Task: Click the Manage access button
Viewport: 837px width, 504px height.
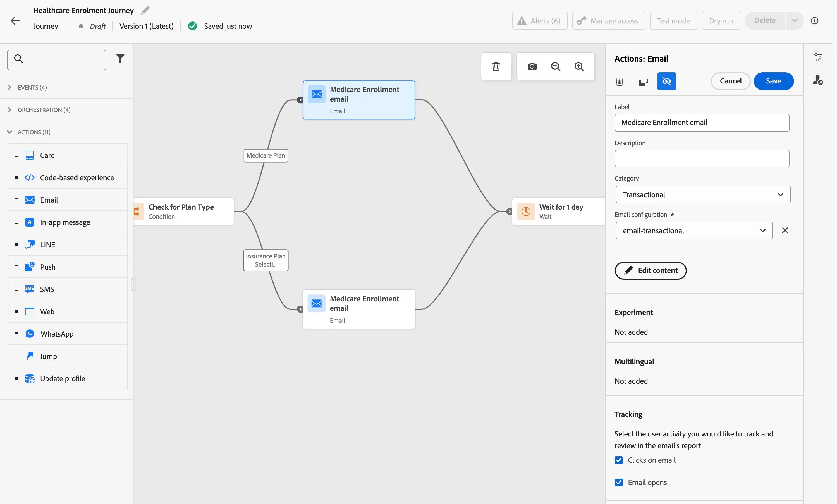Action: click(609, 21)
